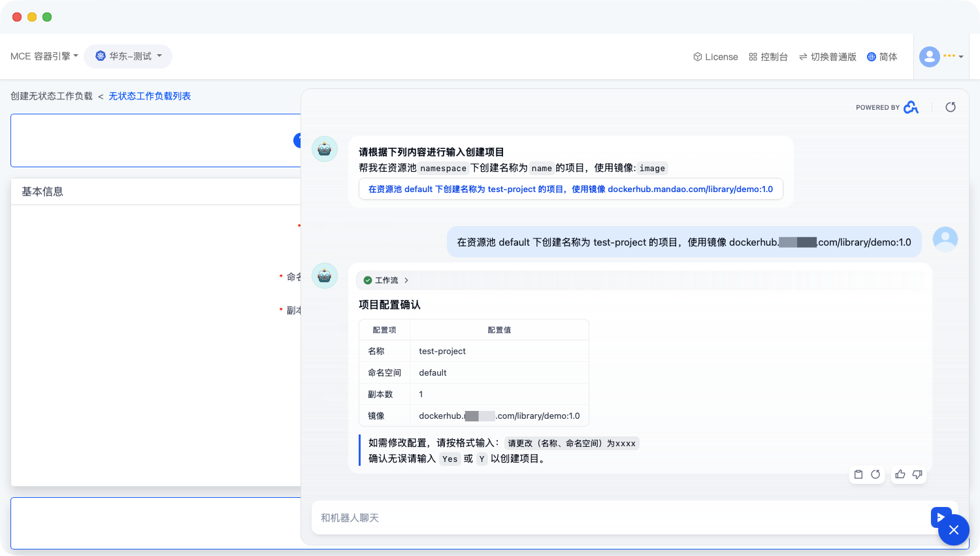Expand the 工作流 workflow section
Viewport: 980px width, 556px height.
click(x=386, y=280)
